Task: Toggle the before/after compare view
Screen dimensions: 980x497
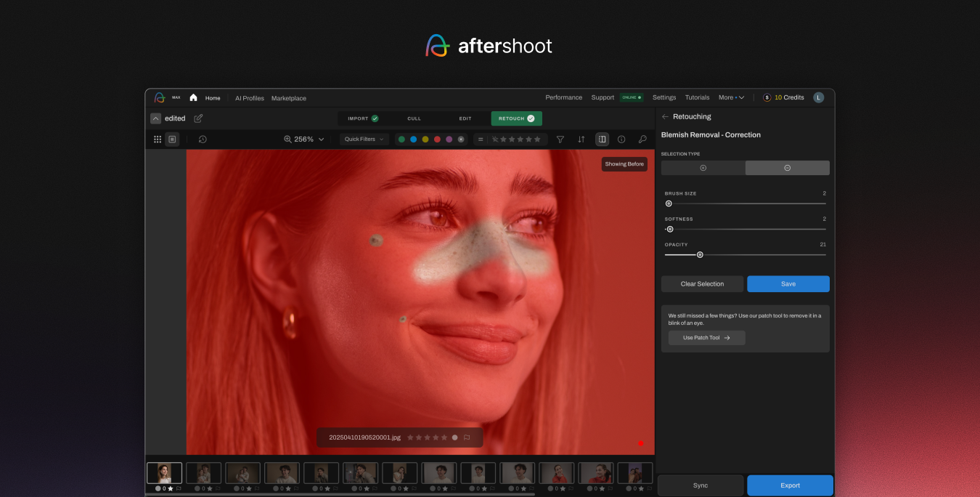Action: 602,140
